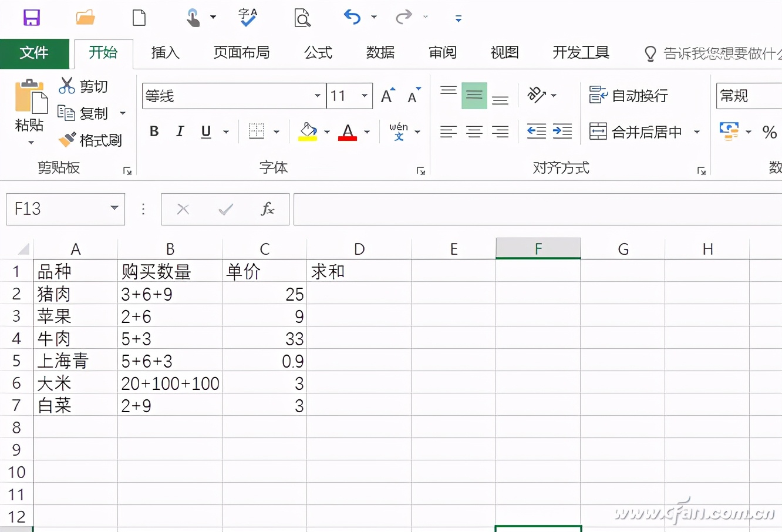Open the font size 11 dropdown
782x532 pixels.
pyautogui.click(x=365, y=96)
